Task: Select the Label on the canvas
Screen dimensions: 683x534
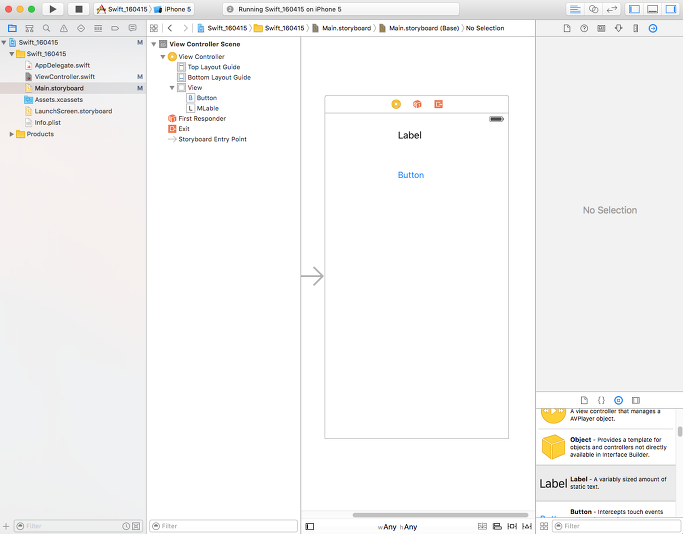Action: click(x=409, y=135)
